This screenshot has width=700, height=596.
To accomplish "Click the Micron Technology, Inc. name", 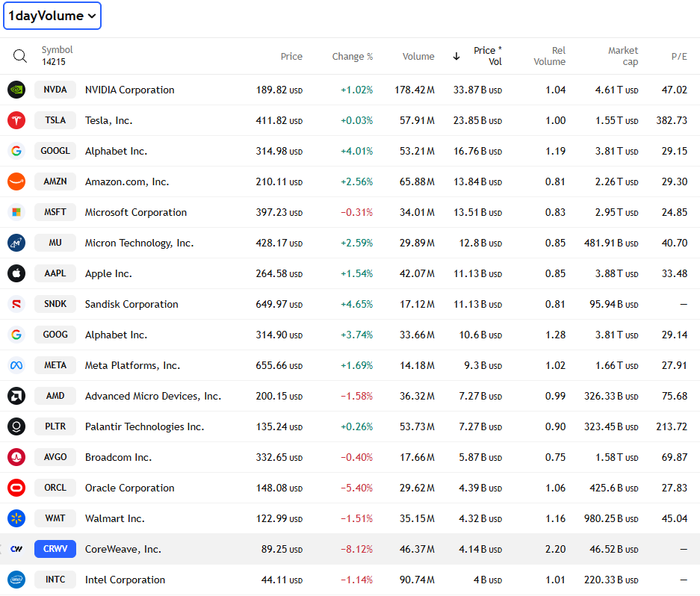I will (x=139, y=243).
